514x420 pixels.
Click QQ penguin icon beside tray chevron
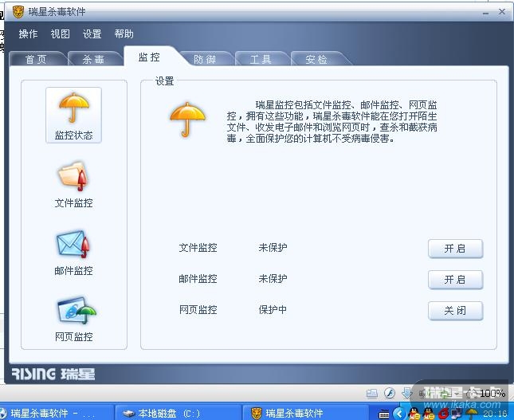point(414,414)
